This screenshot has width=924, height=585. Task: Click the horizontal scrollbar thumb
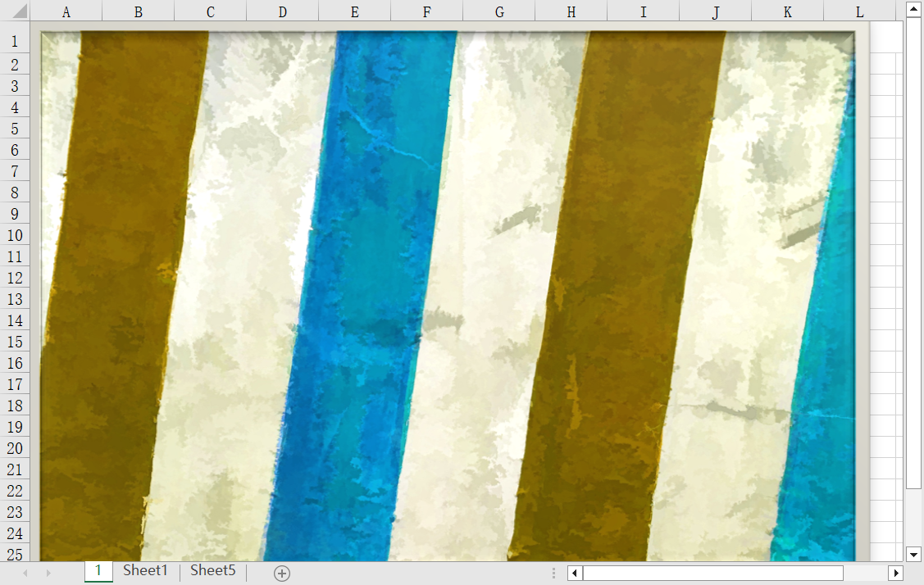coord(713,573)
